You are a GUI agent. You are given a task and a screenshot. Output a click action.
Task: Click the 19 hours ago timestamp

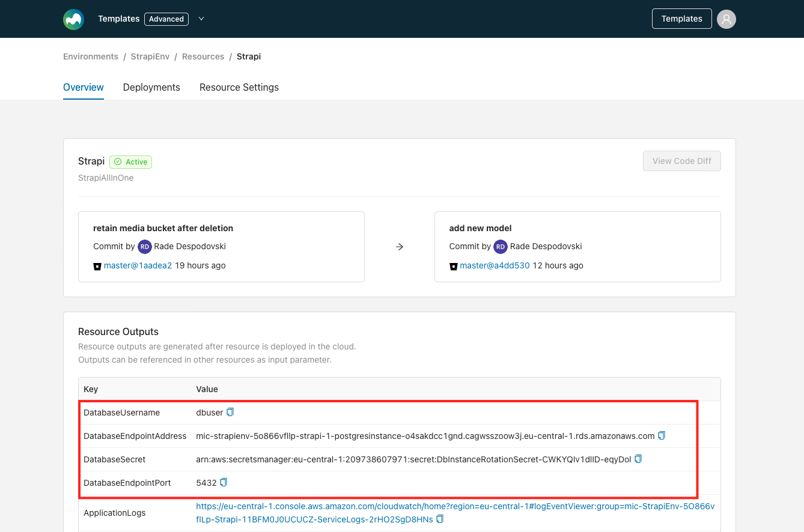tap(200, 265)
